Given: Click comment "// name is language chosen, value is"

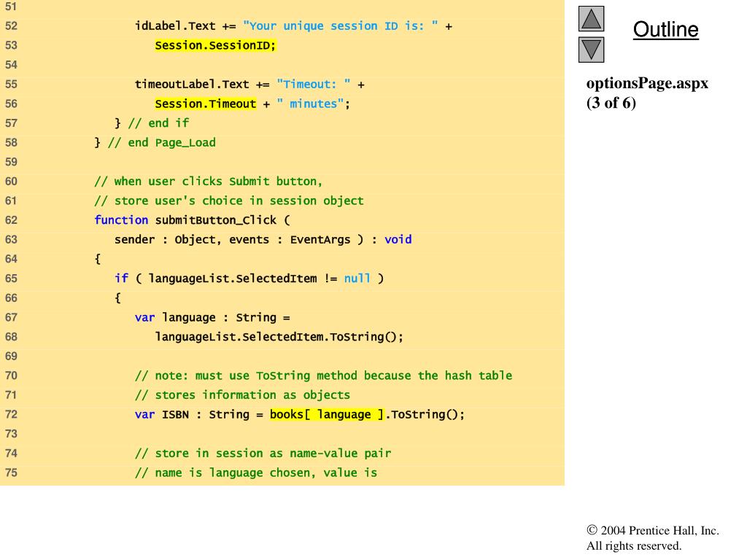Looking at the screenshot, I should coord(256,472).
